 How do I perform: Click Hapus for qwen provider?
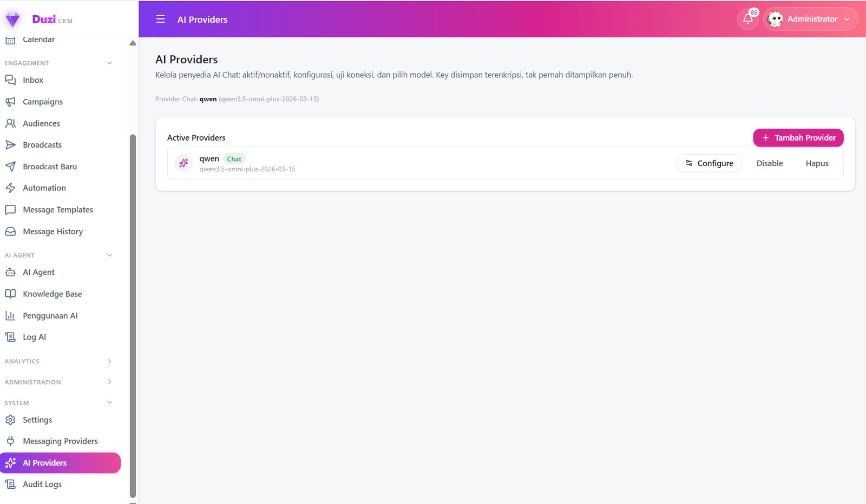click(817, 163)
